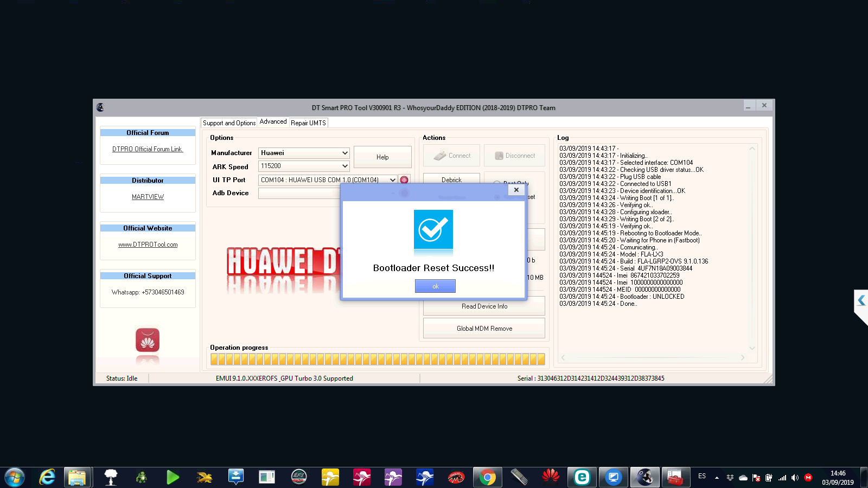This screenshot has height=488, width=868.
Task: Open the blue bird tile taskbar icon
Action: [x=425, y=477]
